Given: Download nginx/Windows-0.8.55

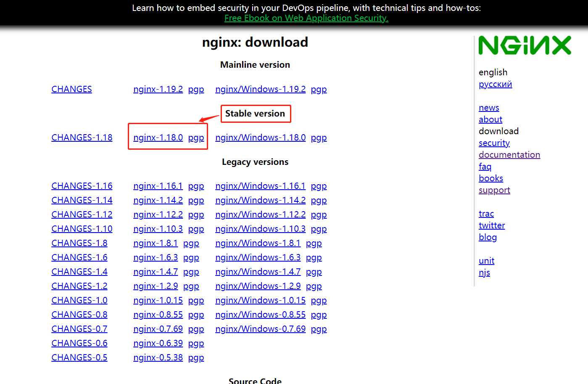Looking at the screenshot, I should pyautogui.click(x=261, y=315).
